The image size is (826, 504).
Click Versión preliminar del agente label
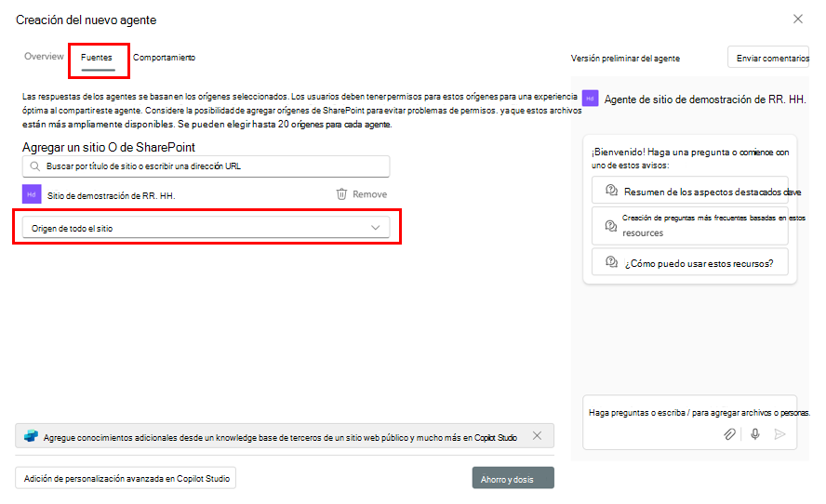625,59
